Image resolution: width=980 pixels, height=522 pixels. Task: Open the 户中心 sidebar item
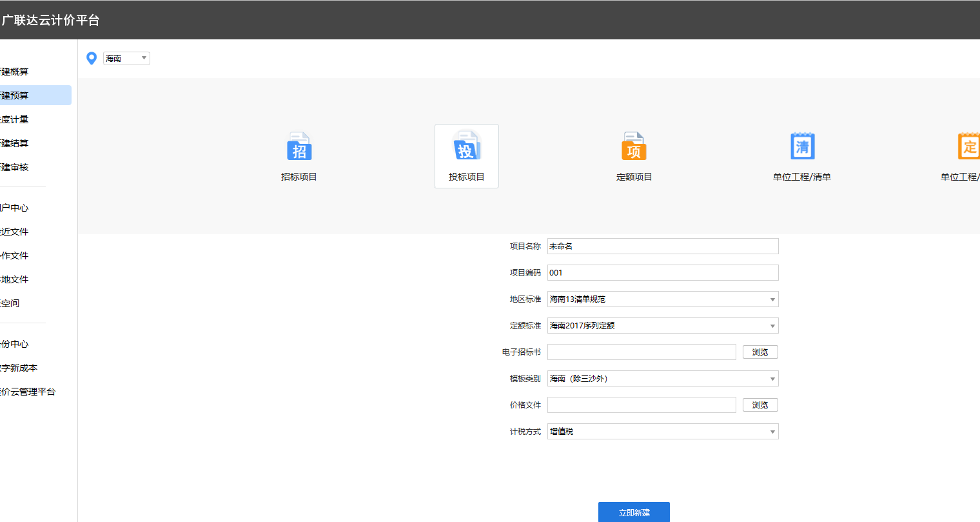pyautogui.click(x=35, y=208)
